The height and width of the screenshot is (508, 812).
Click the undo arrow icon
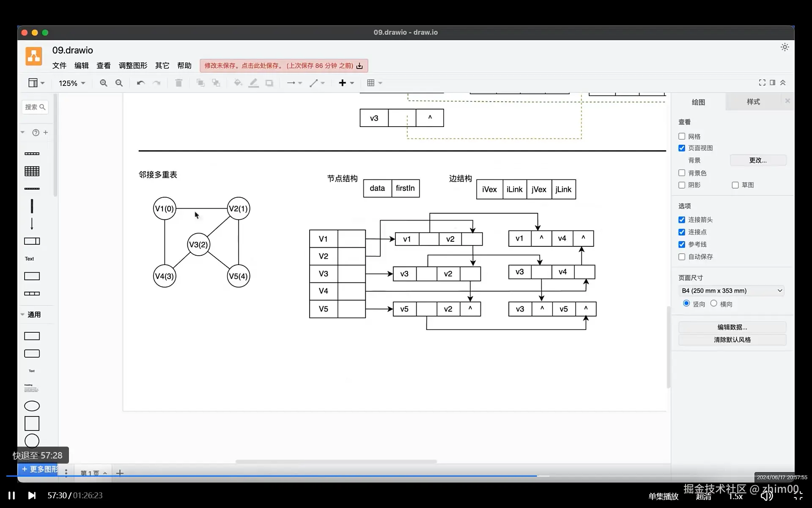point(141,83)
